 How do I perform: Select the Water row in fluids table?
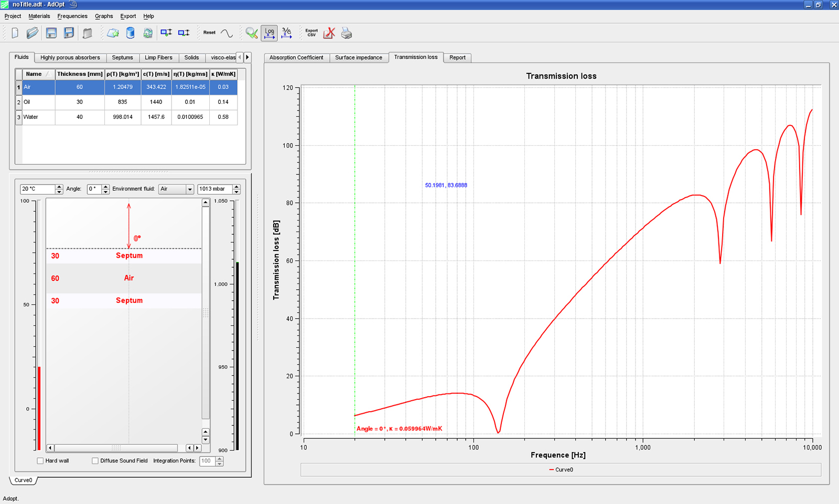pyautogui.click(x=126, y=117)
